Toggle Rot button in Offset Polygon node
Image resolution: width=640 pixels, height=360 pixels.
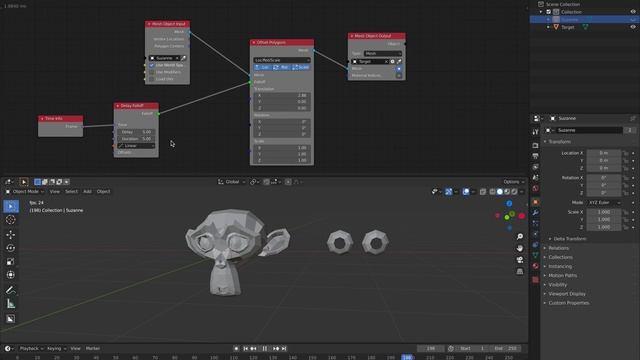pos(281,67)
